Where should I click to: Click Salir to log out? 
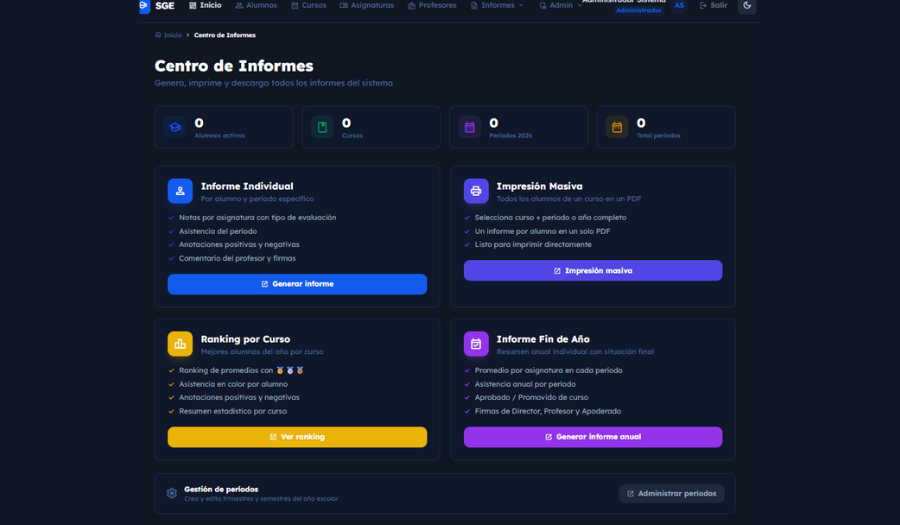[x=713, y=5]
